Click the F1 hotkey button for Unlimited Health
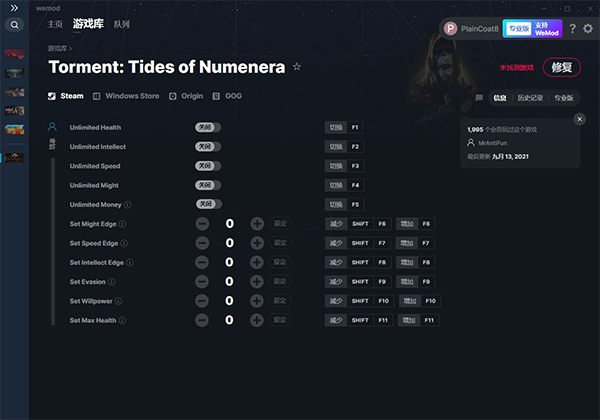Viewport: 600px width, 420px height. [355, 127]
